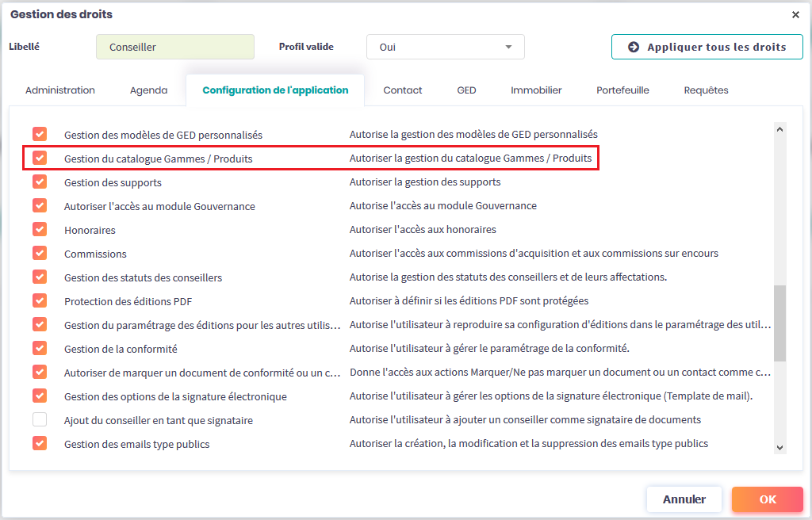The height and width of the screenshot is (520, 812).
Task: Toggle Protection des éditions PDF checkbox
Action: point(40,300)
